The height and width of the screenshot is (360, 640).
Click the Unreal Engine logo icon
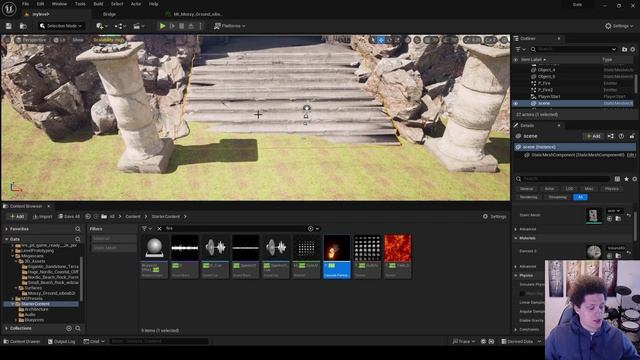coord(9,9)
